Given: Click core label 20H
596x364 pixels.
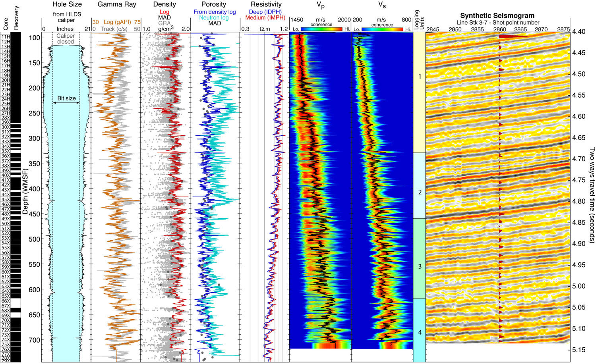Looking at the screenshot, I should coord(6,80).
